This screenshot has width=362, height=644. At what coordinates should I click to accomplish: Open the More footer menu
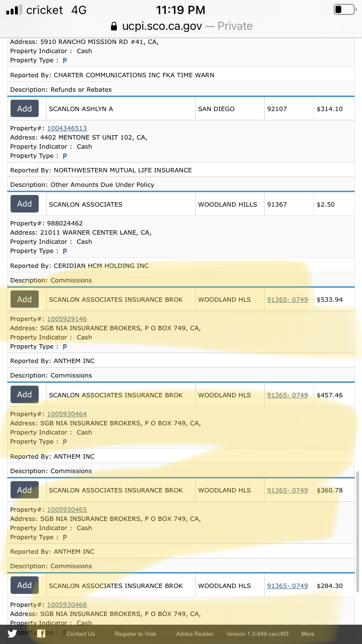(307, 634)
